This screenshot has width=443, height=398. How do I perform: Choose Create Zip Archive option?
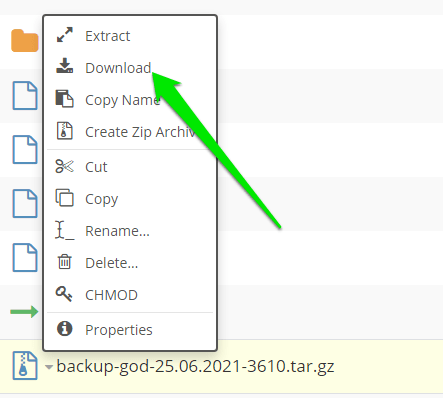click(130, 132)
